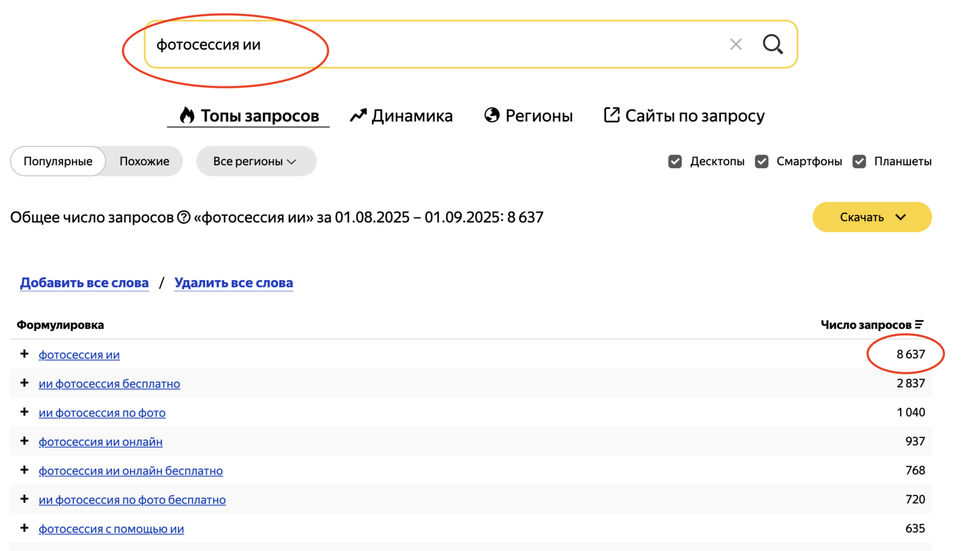Image resolution: width=980 pixels, height=551 pixels.
Task: Switch to the Регионы tab
Action: coord(528,116)
